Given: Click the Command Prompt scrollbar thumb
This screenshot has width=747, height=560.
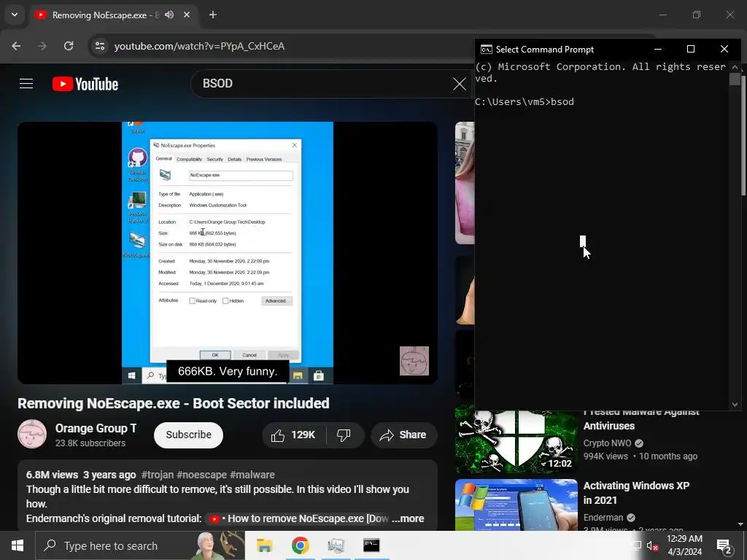Looking at the screenshot, I should (x=735, y=79).
